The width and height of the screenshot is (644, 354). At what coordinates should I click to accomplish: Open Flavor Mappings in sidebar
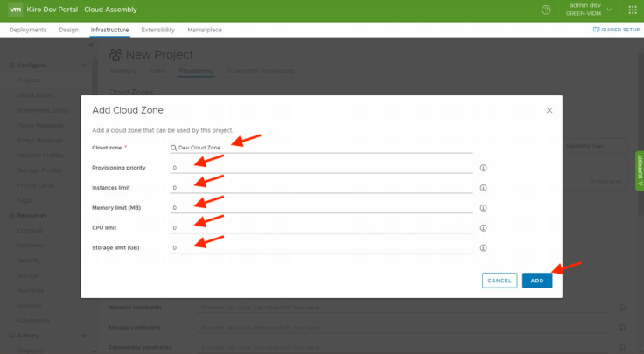coord(40,125)
